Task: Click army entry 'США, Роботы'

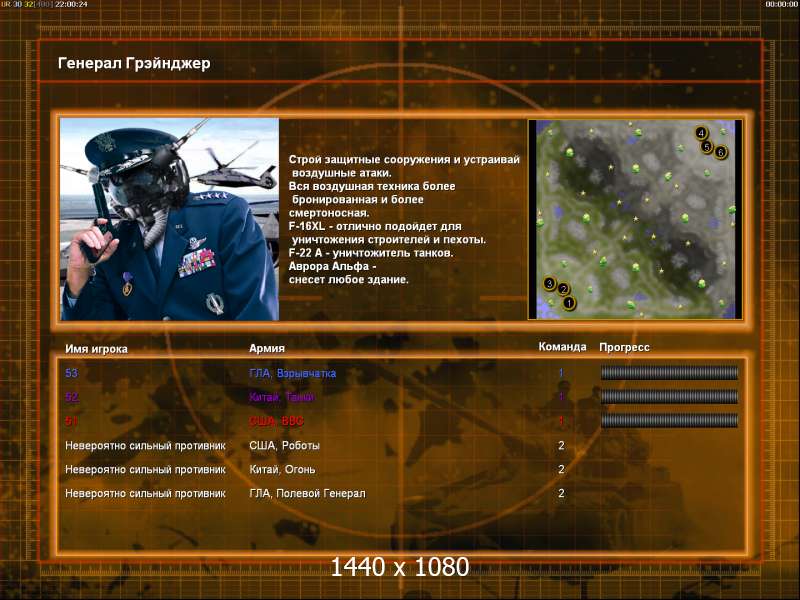Action: 284,445
